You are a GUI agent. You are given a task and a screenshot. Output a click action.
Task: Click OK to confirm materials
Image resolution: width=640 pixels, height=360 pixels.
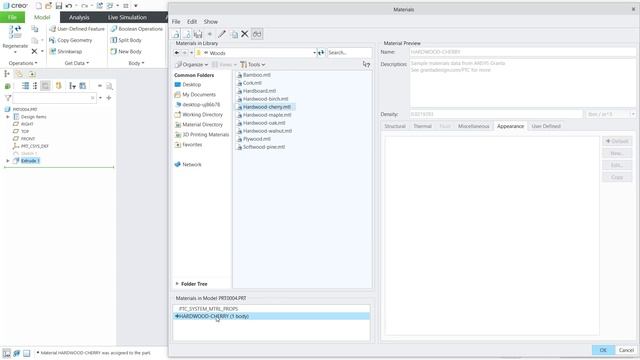tap(603, 350)
